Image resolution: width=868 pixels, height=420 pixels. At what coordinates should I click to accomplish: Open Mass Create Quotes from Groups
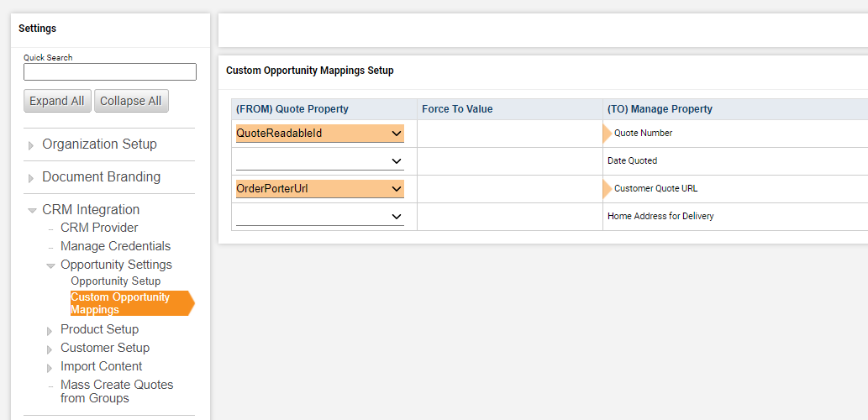point(117,391)
